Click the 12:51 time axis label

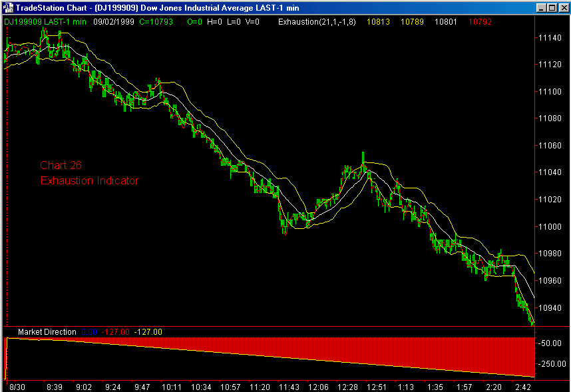377,387
